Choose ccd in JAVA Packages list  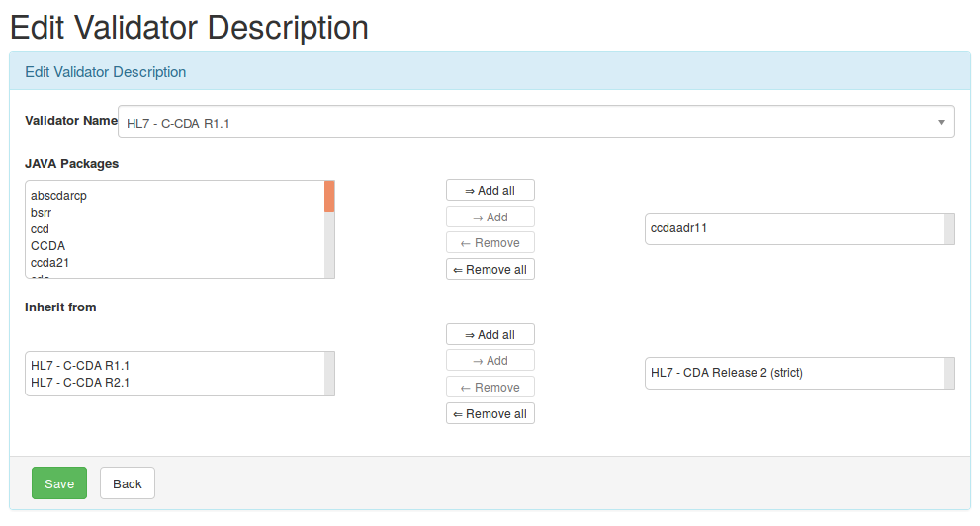point(40,229)
